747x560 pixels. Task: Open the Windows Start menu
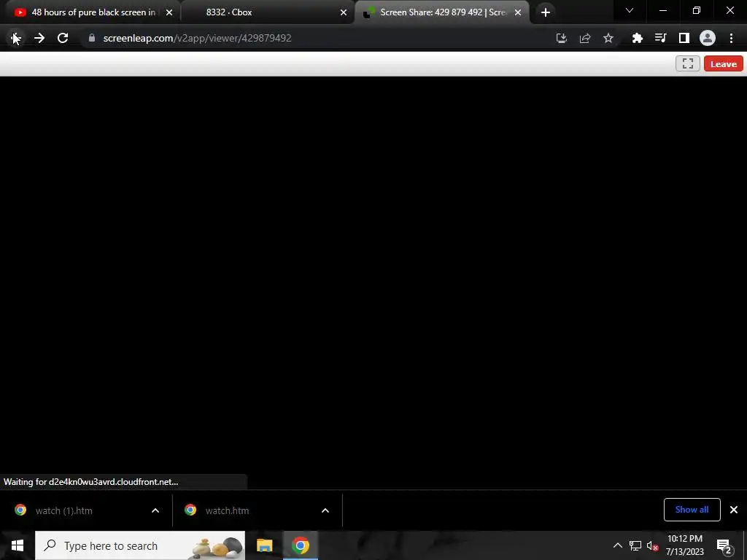pyautogui.click(x=18, y=545)
